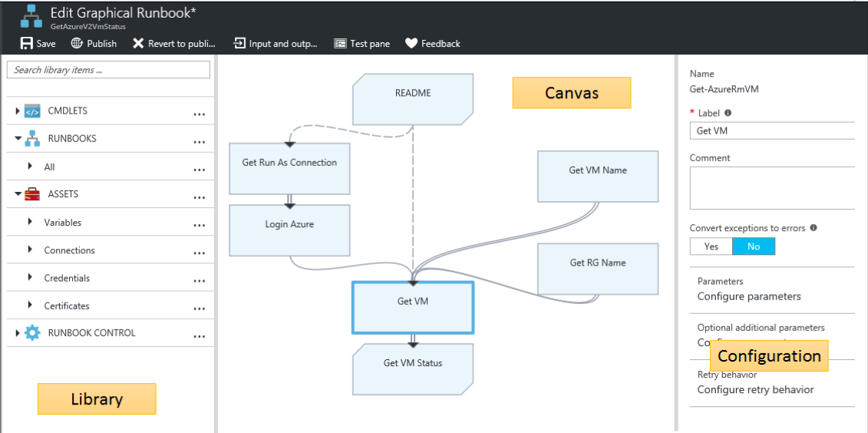Click the Optional additional parameters heading
This screenshot has width=868, height=433.
click(x=761, y=328)
